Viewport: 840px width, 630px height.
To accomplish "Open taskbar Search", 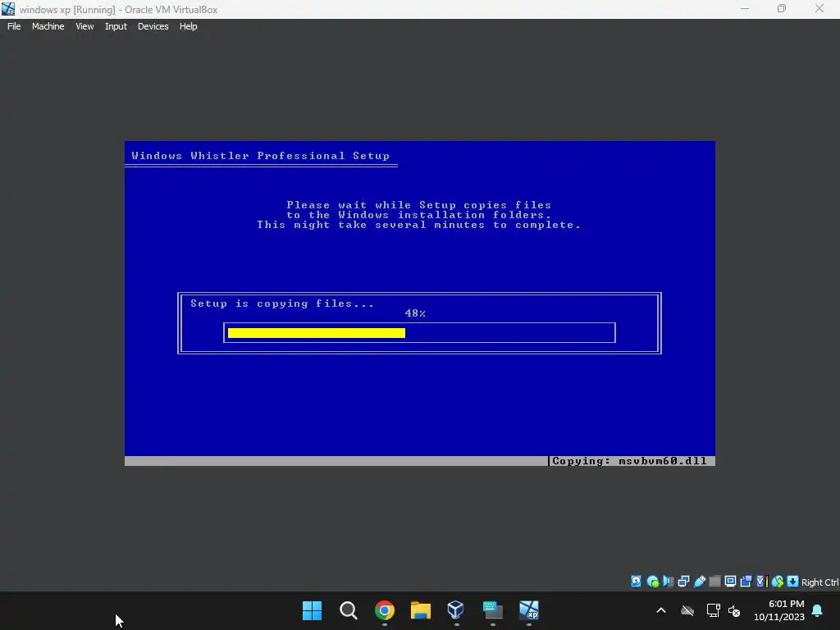I will [x=348, y=610].
